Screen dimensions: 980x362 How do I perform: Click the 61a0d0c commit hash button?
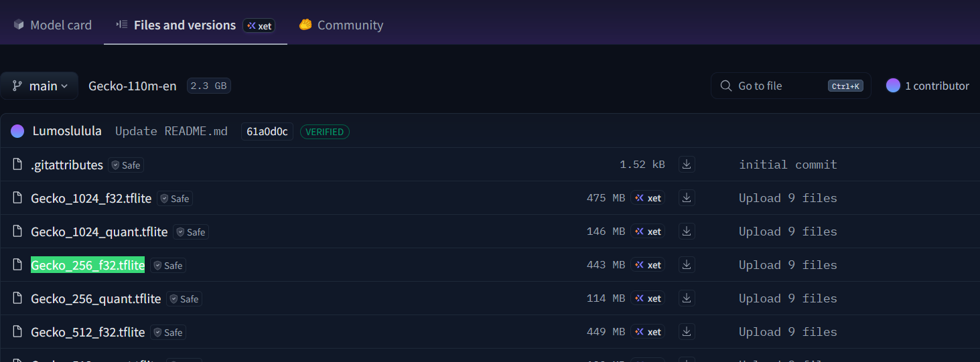tap(267, 131)
